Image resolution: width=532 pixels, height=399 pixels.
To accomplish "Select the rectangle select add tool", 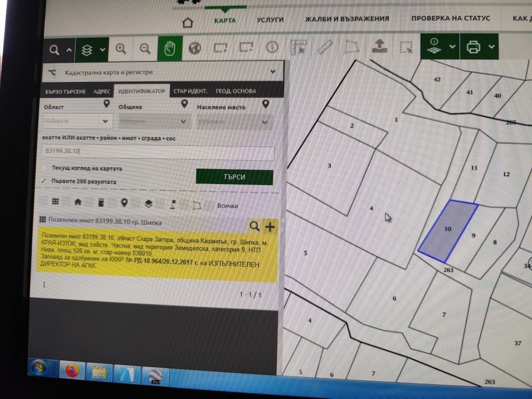I will coord(221,47).
